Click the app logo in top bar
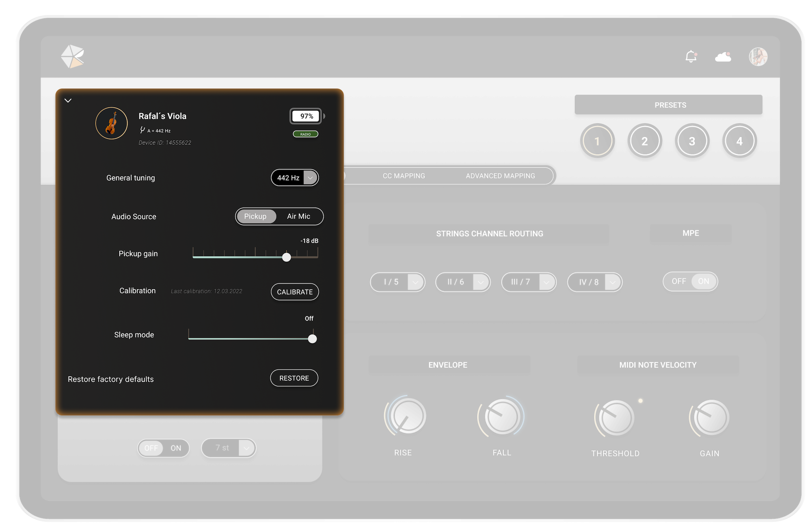The height and width of the screenshot is (531, 812). 72,56
